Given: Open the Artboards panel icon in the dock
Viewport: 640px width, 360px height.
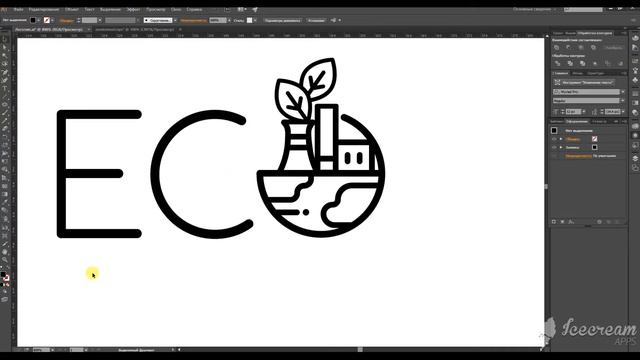Looking at the screenshot, I should point(635,168).
